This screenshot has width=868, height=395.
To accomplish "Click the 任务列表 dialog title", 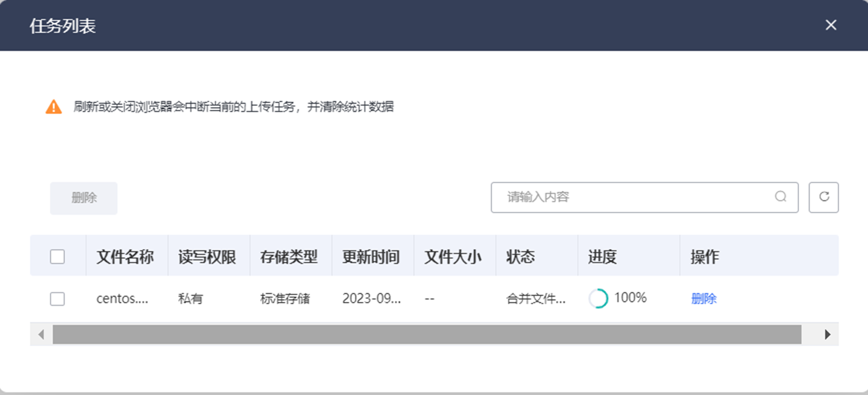I will pos(63,26).
